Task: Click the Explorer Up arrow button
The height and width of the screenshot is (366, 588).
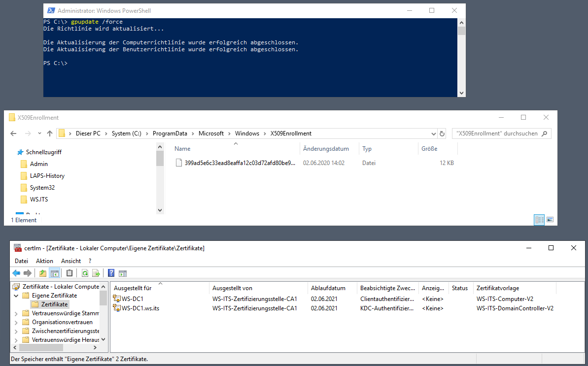Action: (x=49, y=133)
